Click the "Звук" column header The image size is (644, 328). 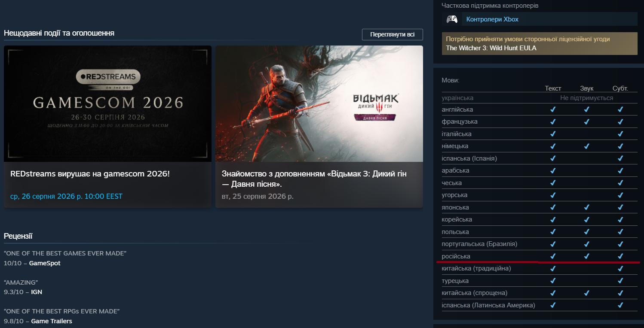[x=586, y=88]
